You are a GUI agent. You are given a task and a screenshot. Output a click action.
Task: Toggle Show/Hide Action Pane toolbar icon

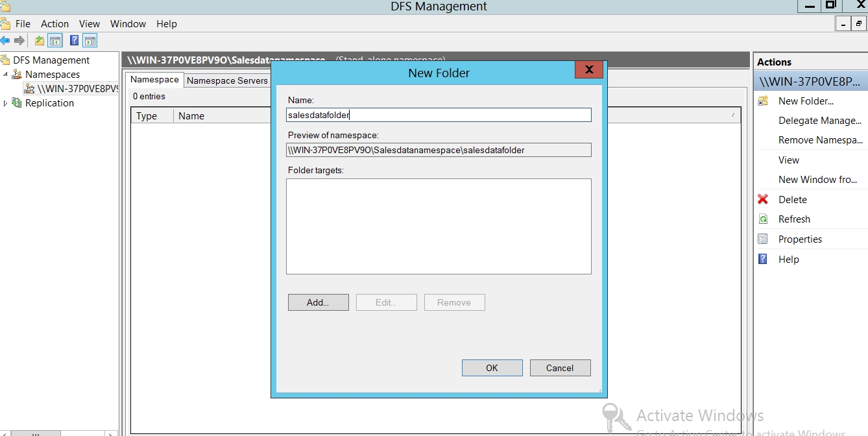click(90, 41)
